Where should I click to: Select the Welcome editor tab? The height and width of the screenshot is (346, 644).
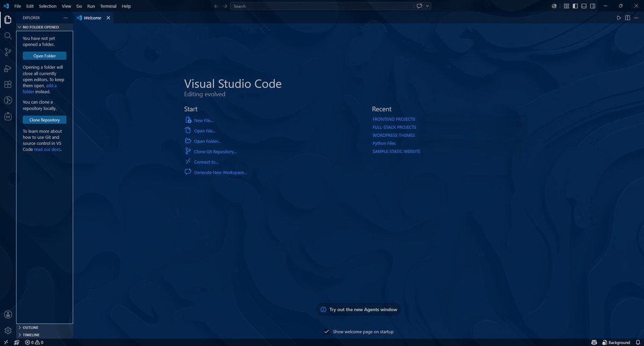point(93,18)
